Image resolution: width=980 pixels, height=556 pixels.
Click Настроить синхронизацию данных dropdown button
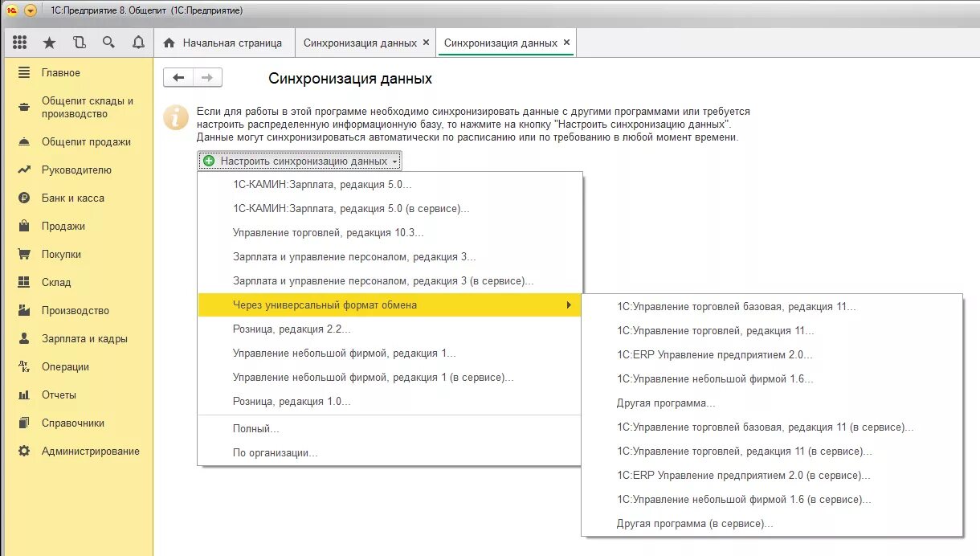pos(300,161)
